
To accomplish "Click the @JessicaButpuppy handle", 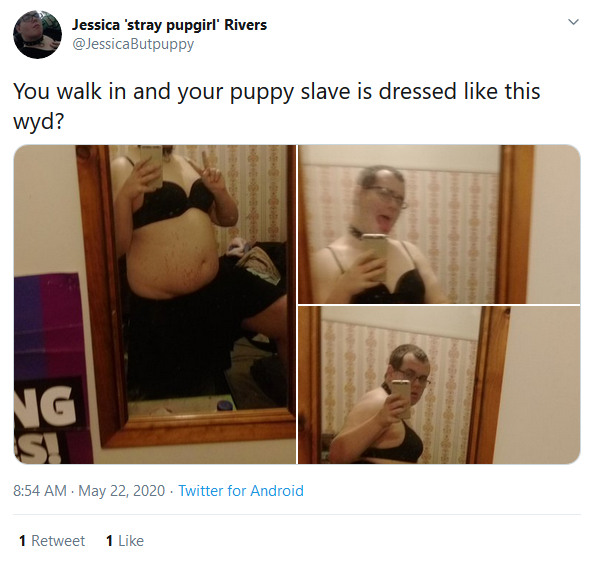I will coord(133,44).
